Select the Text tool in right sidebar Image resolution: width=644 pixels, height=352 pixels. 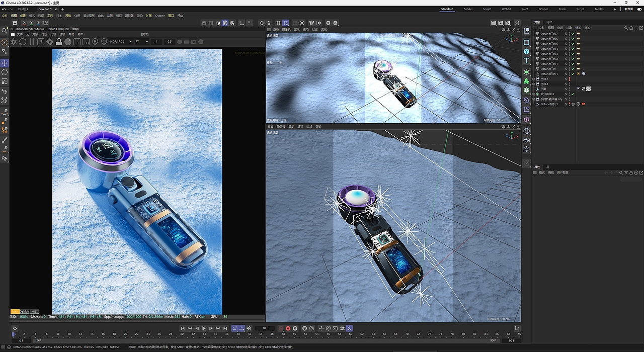click(526, 60)
